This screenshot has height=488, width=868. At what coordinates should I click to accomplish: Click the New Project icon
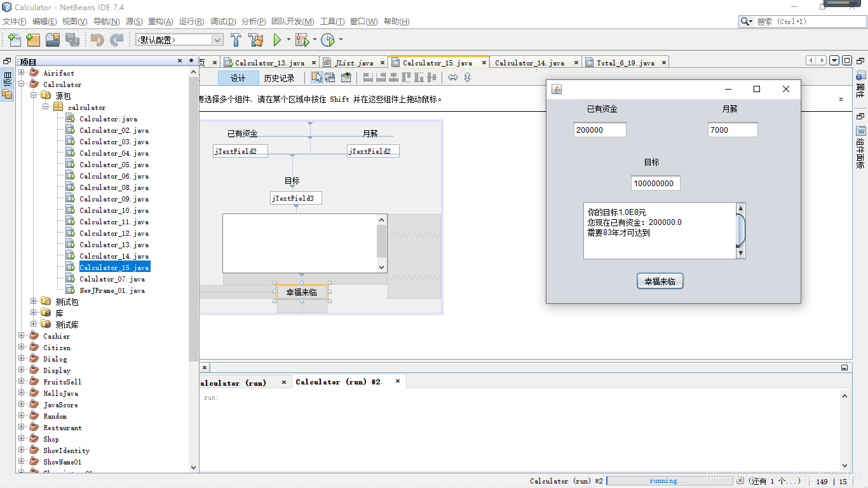click(33, 40)
